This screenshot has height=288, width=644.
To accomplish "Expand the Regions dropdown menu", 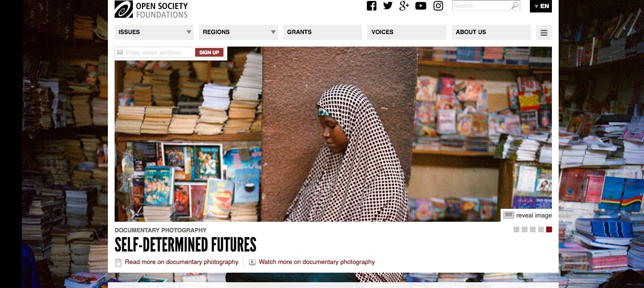I will click(238, 32).
